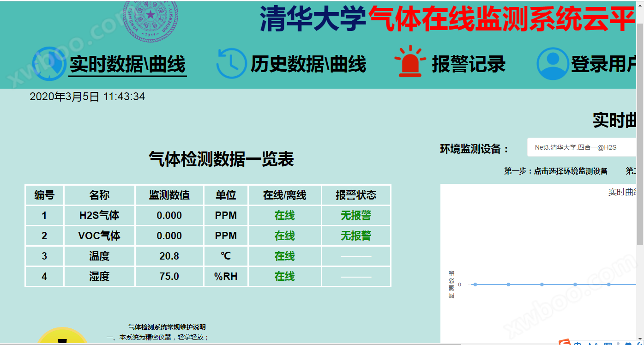Click the red alarm siren icon
644x345 pixels.
[410, 61]
